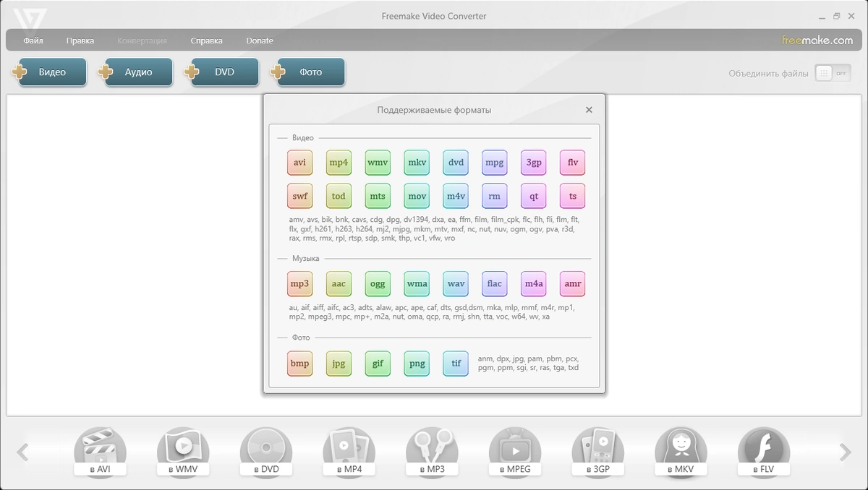868x490 pixels.
Task: Click the gif photo format icon
Action: 378,364
